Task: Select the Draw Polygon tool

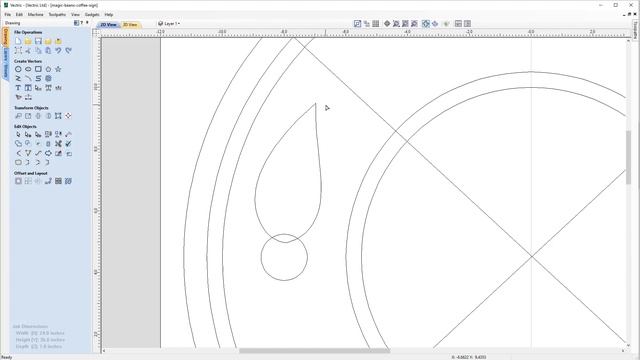Action: (48, 69)
